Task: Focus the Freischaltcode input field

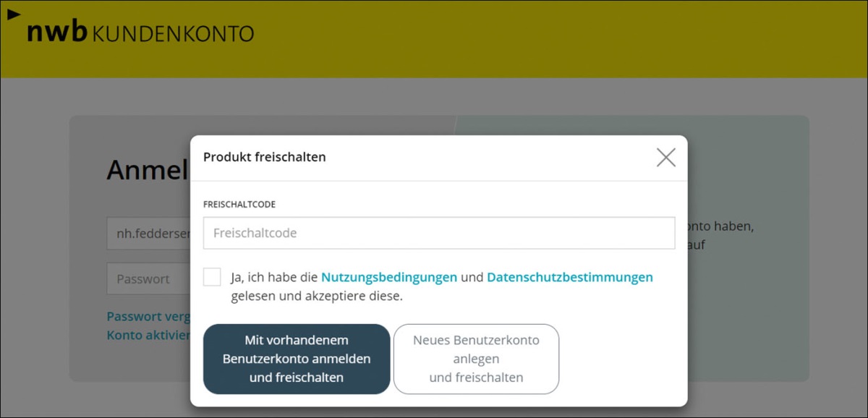Action: [438, 234]
